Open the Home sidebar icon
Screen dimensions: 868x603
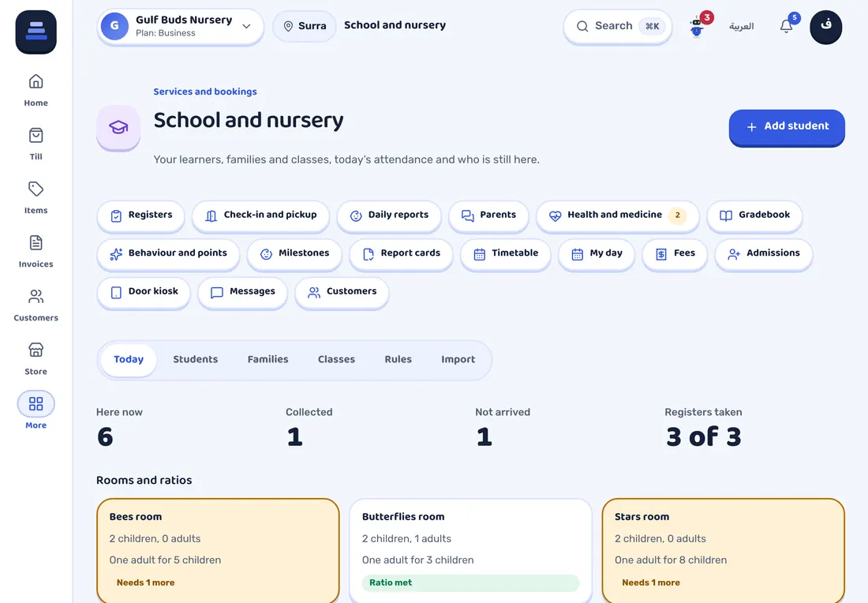(x=36, y=90)
